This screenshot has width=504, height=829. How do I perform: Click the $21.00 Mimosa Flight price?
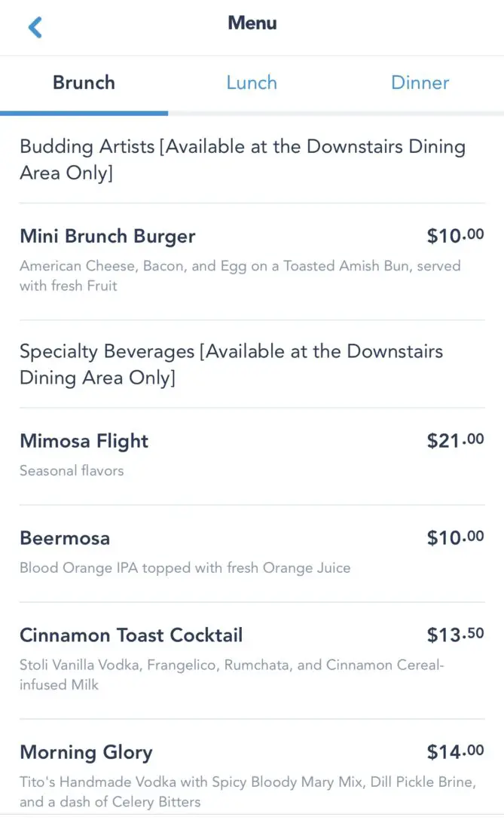click(455, 441)
